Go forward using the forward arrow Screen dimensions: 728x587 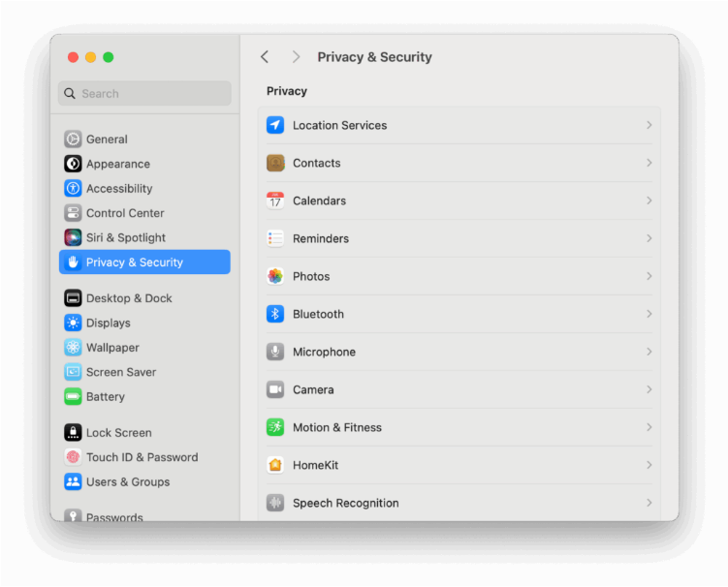[296, 57]
